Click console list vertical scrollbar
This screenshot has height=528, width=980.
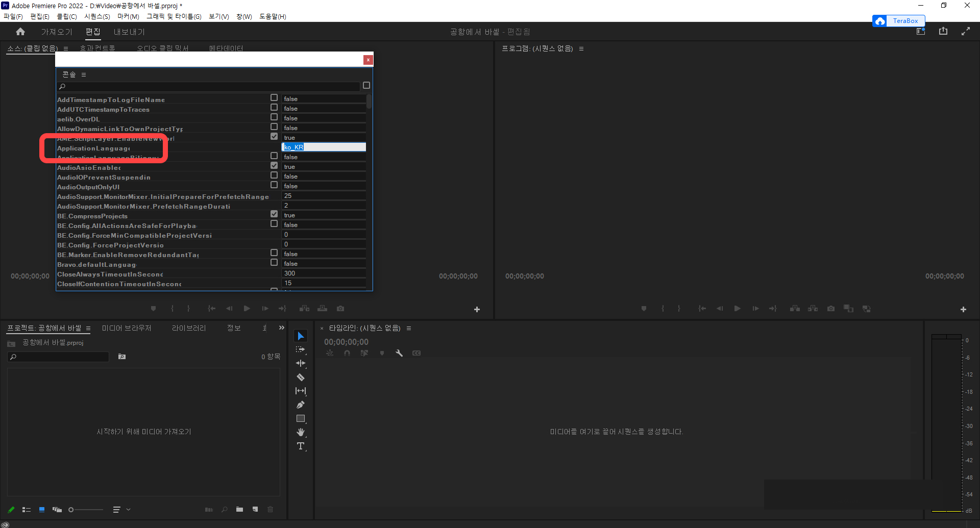pyautogui.click(x=369, y=101)
